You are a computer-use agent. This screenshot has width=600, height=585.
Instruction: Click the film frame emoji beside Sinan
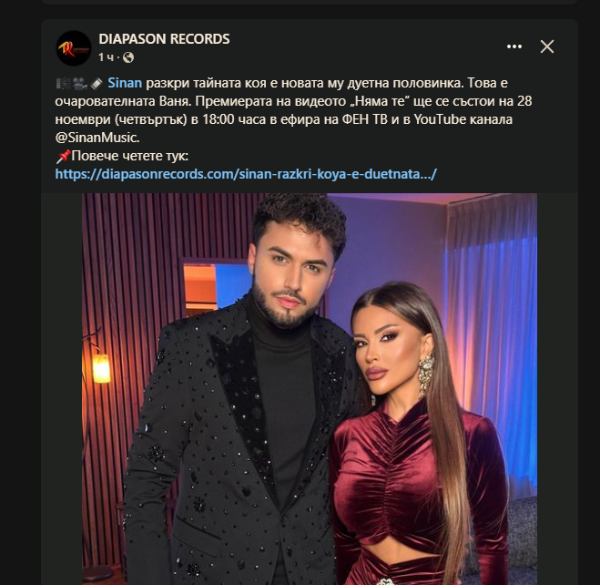(x=96, y=83)
